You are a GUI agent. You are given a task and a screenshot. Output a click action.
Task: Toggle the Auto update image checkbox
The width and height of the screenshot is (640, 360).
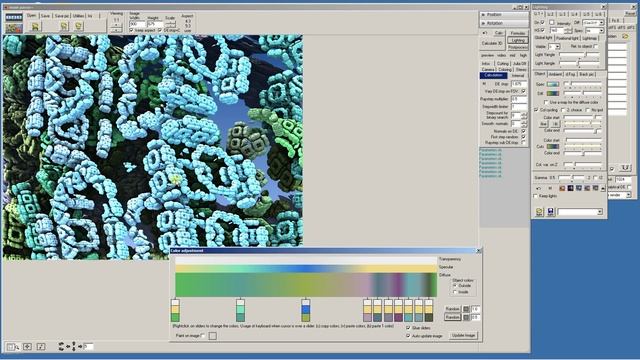(408, 336)
